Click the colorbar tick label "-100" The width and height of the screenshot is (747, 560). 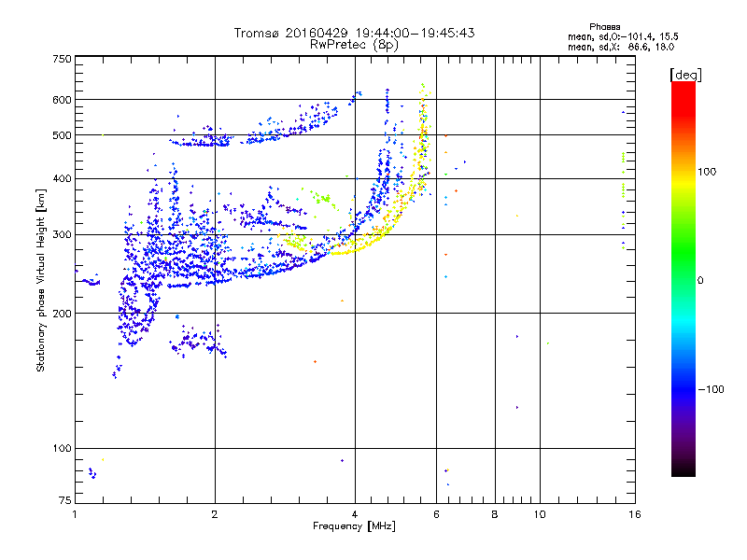pos(711,389)
